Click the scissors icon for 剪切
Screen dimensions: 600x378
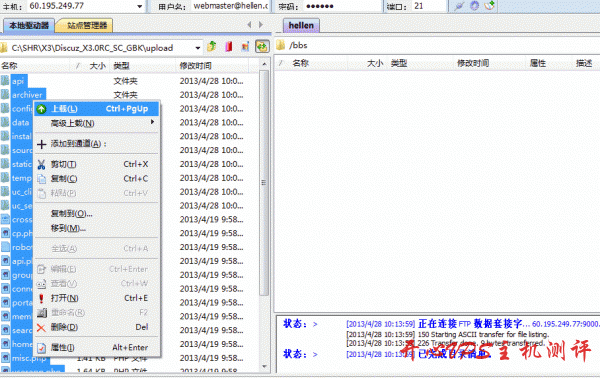pyautogui.click(x=41, y=165)
